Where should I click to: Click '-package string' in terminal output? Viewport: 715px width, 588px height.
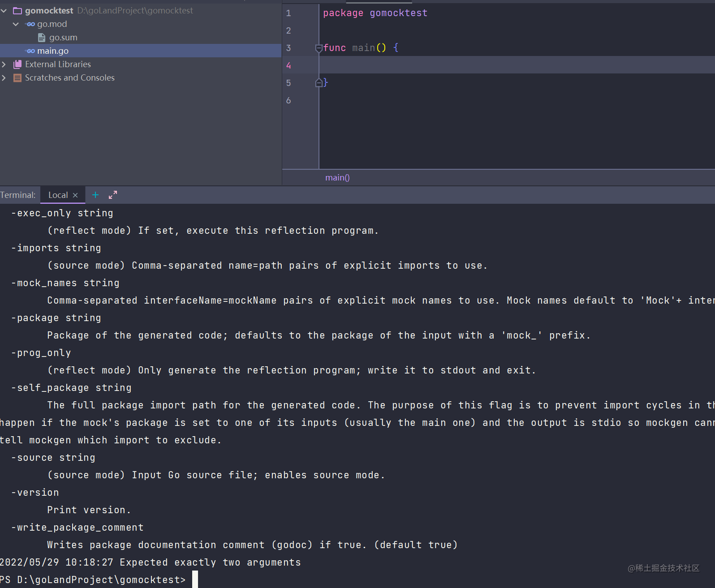click(x=56, y=318)
